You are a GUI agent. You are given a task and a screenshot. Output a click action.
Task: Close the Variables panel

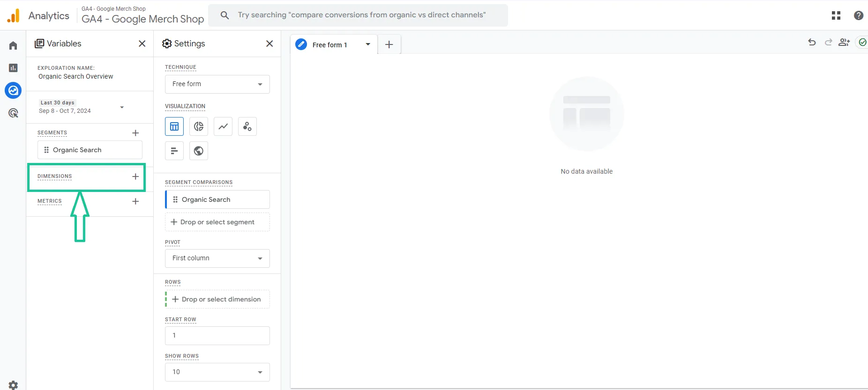point(142,44)
